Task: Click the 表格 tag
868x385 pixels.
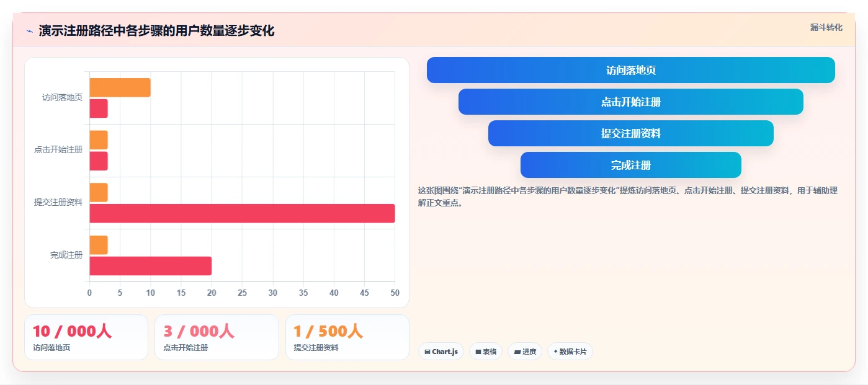Action: coord(486,352)
